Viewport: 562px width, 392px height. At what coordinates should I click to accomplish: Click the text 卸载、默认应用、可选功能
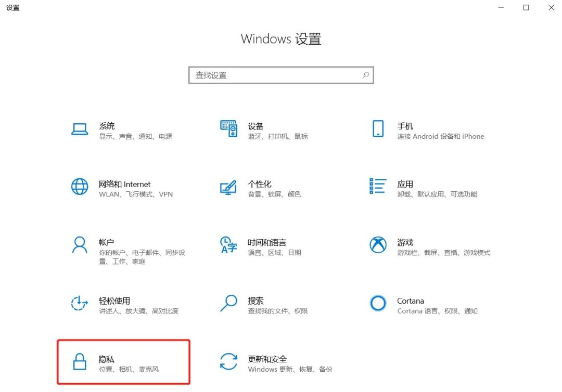click(x=437, y=194)
